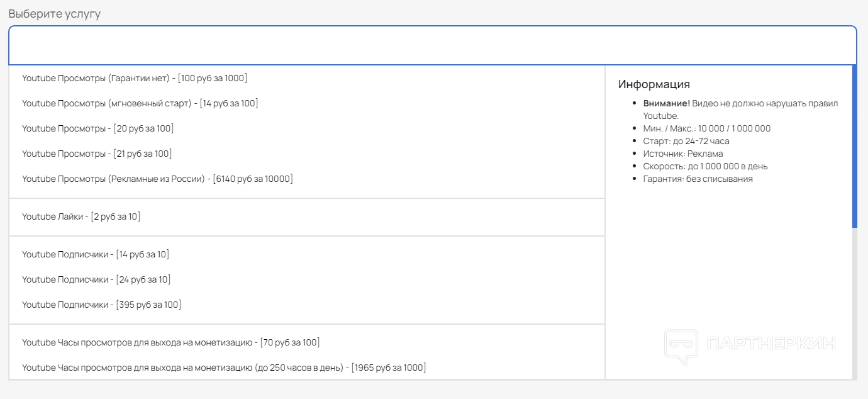This screenshot has width=868, height=399.
Task: Click the Выберите услугу label
Action: click(x=54, y=14)
